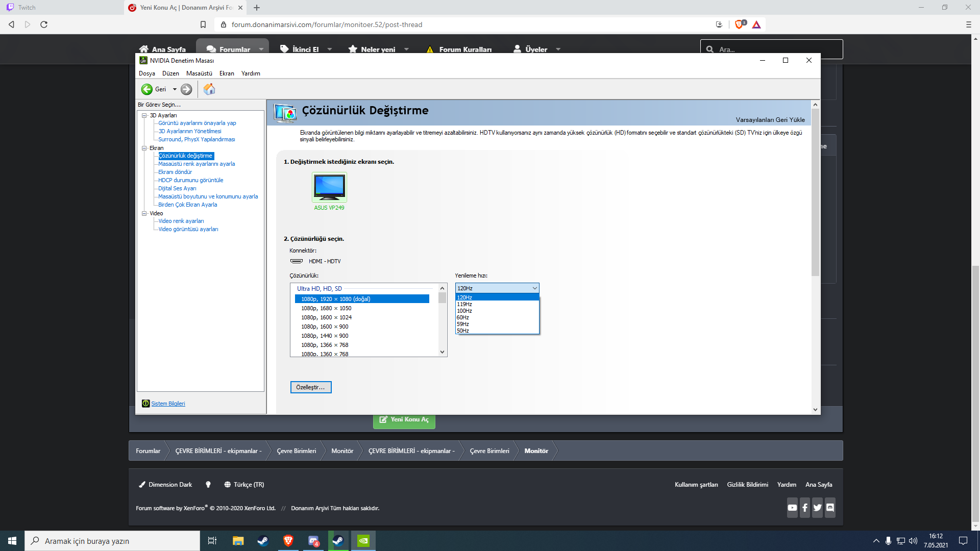
Task: Open the volume icon in system tray
Action: coord(913,541)
